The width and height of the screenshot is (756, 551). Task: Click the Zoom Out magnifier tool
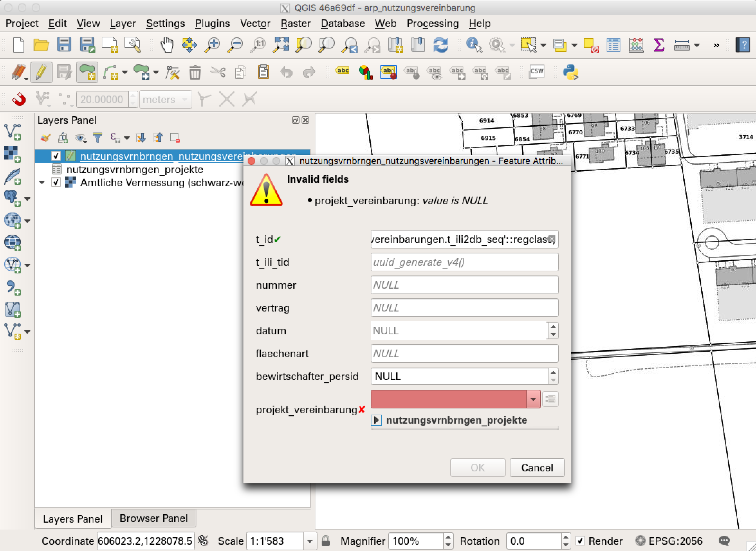point(236,45)
